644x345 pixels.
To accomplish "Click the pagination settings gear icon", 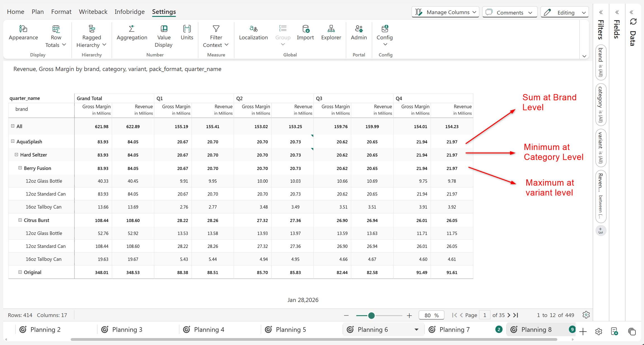I will point(586,315).
